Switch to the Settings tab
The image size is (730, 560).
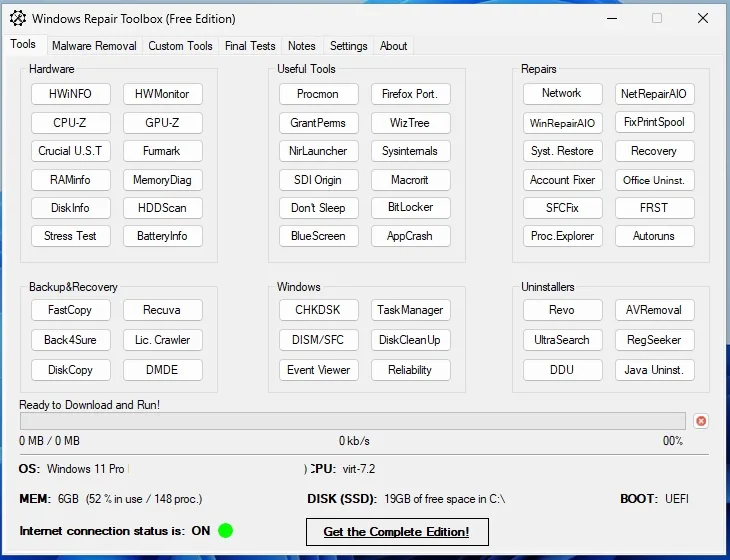pyautogui.click(x=349, y=46)
